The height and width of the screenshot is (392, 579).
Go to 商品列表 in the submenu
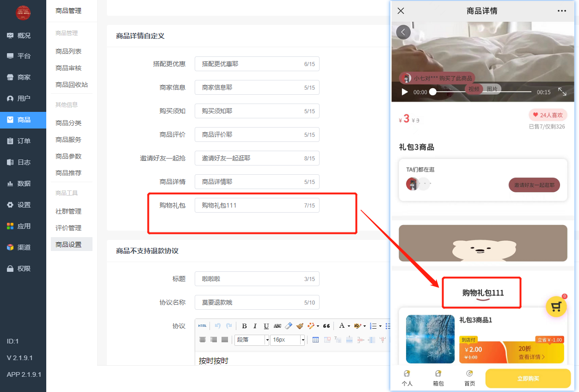coord(68,51)
